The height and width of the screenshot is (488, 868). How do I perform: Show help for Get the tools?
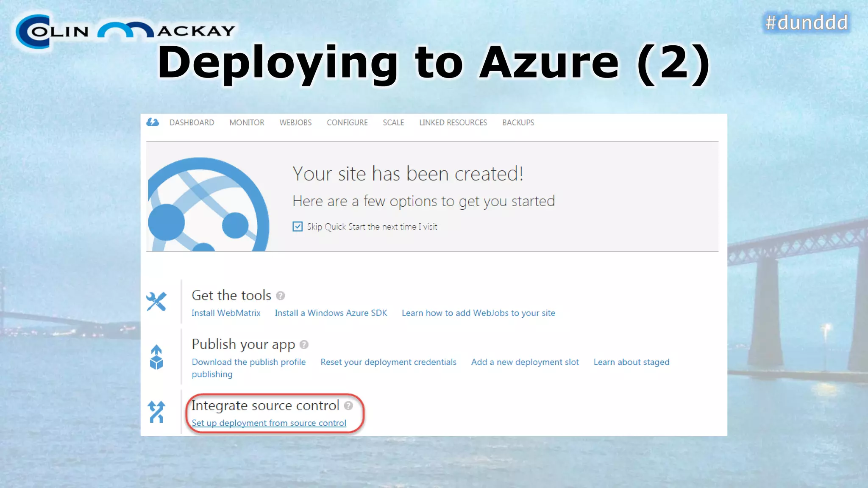(281, 296)
